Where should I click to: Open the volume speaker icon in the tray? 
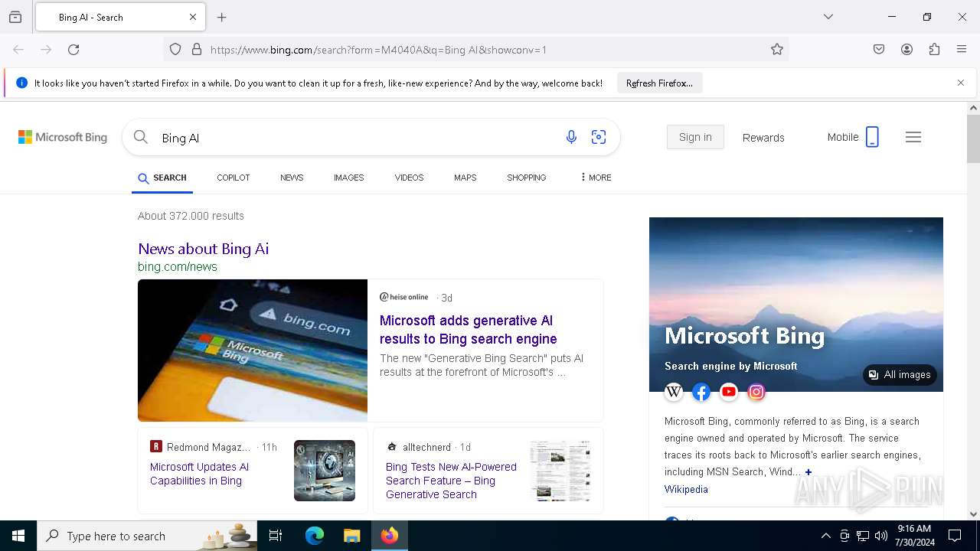click(881, 536)
